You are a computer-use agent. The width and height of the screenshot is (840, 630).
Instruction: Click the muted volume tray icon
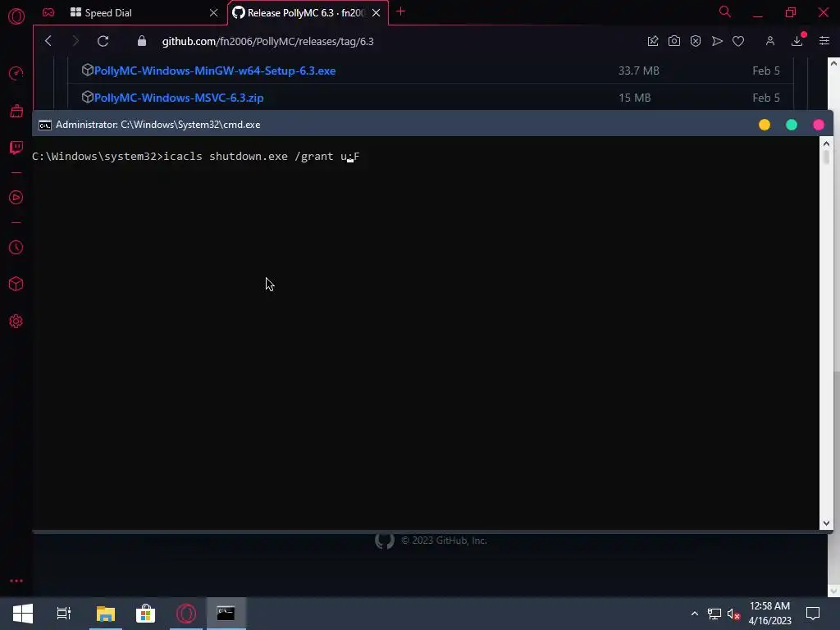pyautogui.click(x=733, y=614)
